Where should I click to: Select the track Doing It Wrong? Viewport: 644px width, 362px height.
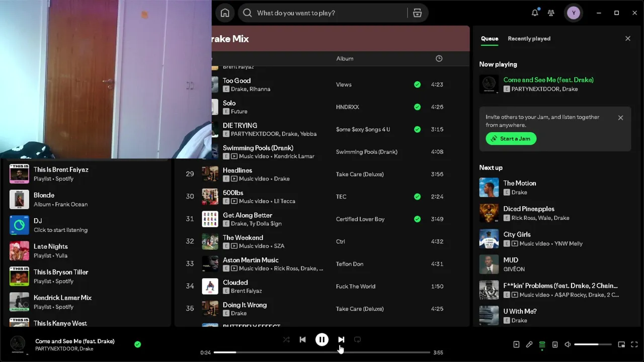pos(322,309)
